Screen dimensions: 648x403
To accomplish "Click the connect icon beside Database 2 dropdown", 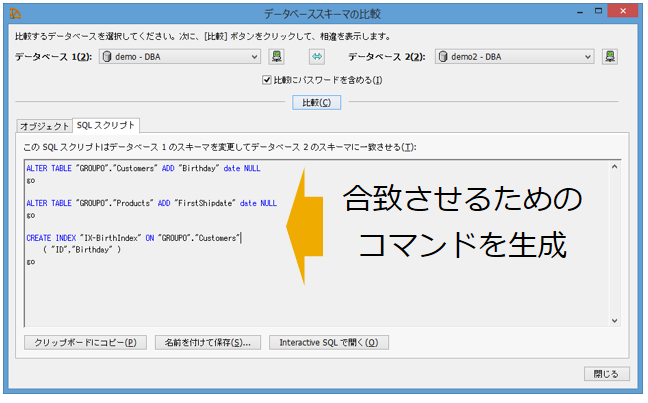I will 610,57.
